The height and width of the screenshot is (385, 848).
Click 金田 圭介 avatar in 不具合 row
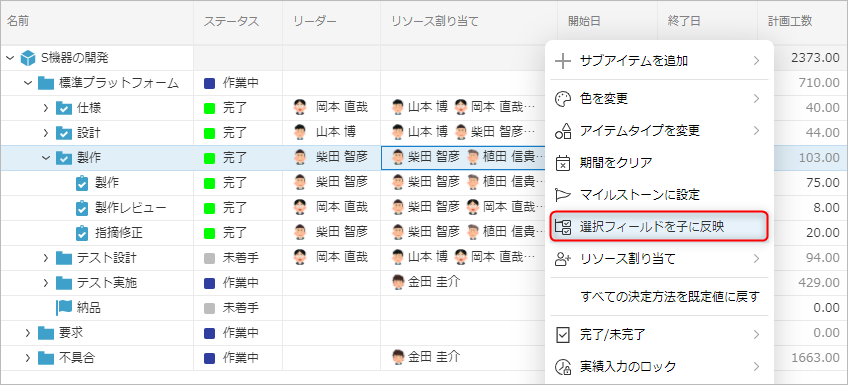coord(399,356)
